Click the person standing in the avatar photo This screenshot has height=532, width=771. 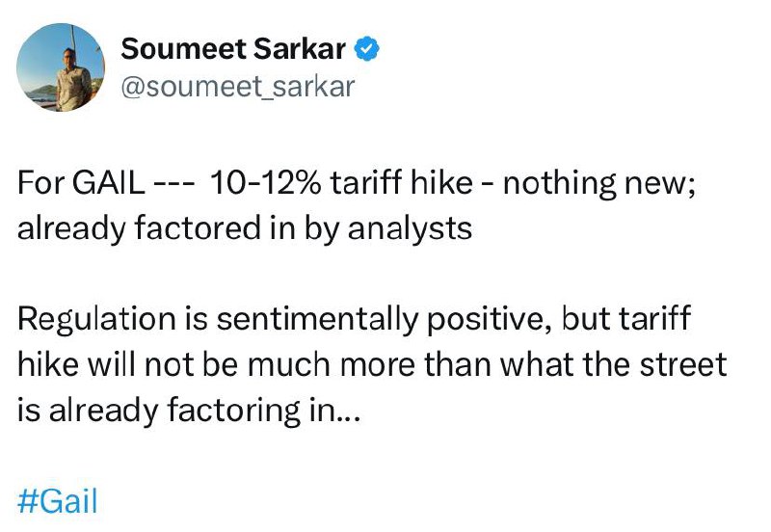pos(71,79)
